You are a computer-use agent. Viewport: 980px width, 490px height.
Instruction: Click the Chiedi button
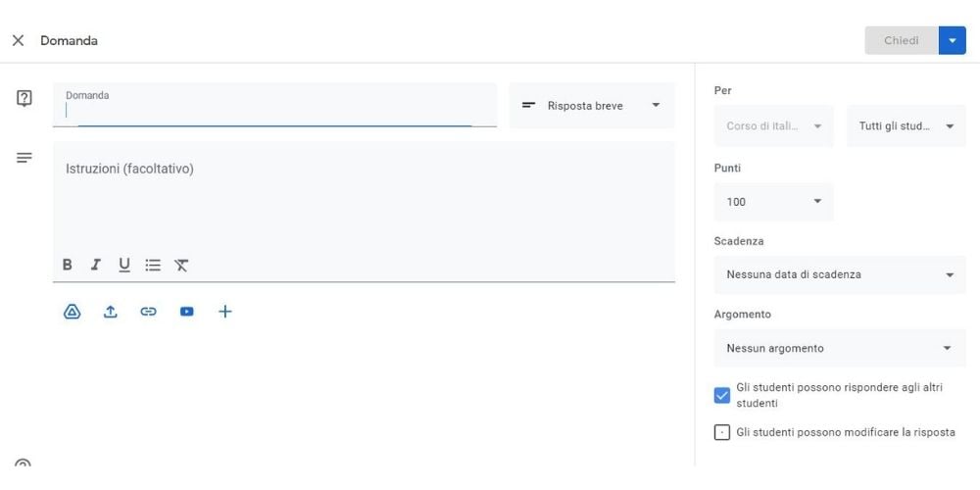[x=902, y=40]
